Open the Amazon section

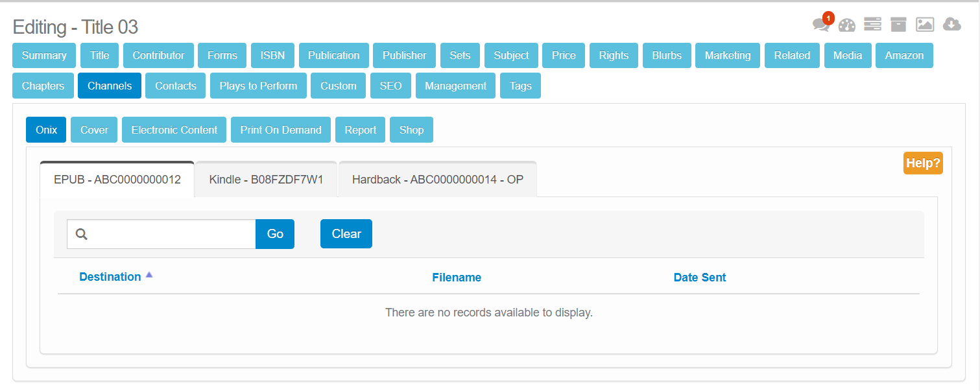click(904, 55)
